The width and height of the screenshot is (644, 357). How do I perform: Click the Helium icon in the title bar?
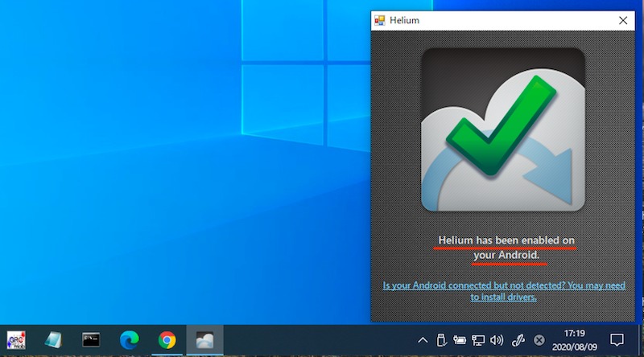click(x=380, y=20)
